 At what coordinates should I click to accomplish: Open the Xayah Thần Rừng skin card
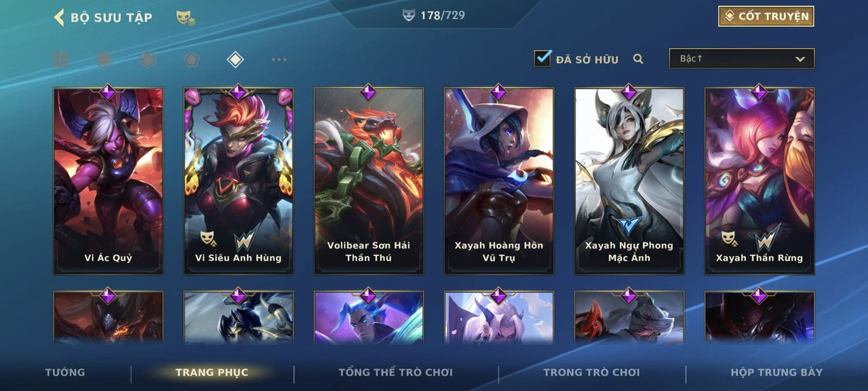coord(759,181)
